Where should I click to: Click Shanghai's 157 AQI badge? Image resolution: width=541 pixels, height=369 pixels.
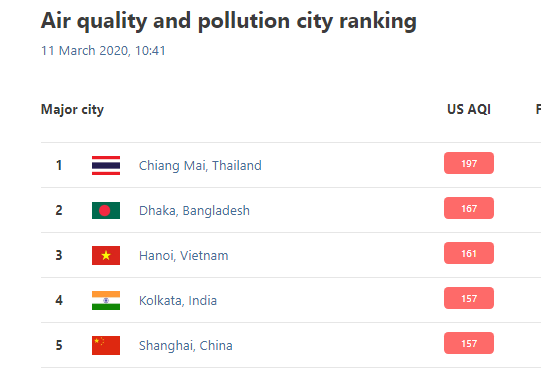(x=469, y=343)
